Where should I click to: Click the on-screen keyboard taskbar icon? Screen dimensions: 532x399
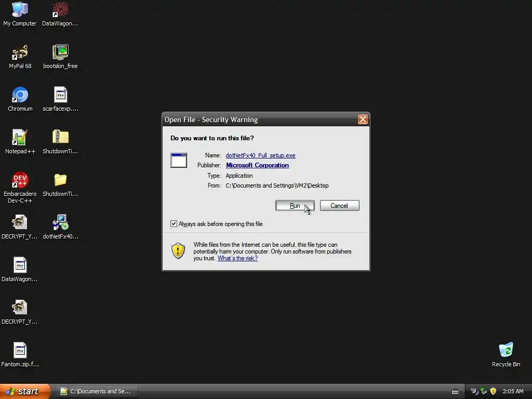[x=455, y=392]
